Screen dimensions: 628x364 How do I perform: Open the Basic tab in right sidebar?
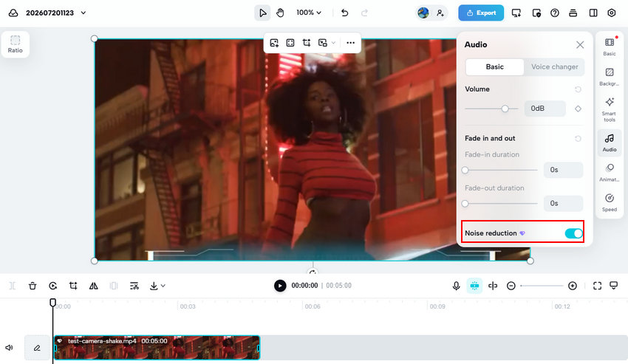[x=610, y=47]
